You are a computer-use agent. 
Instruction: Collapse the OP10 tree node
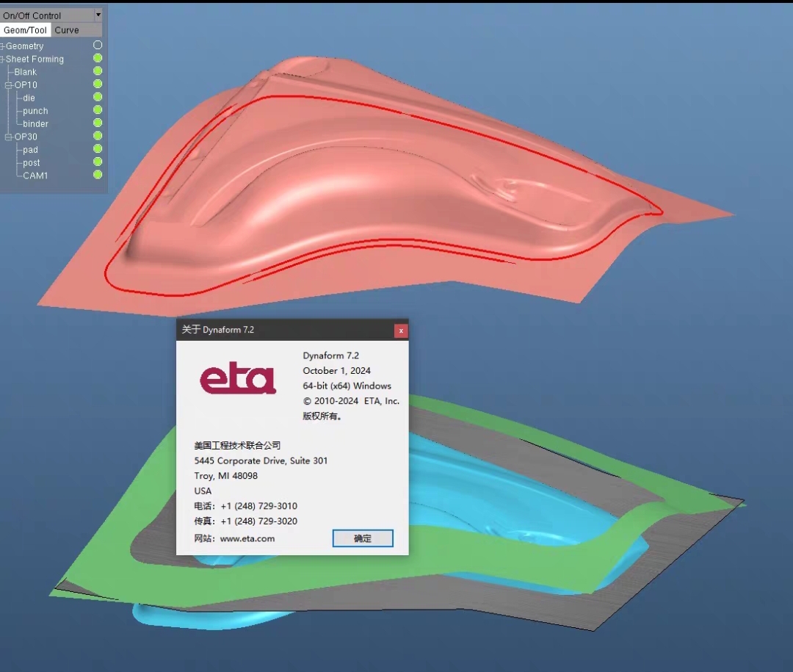click(x=9, y=85)
